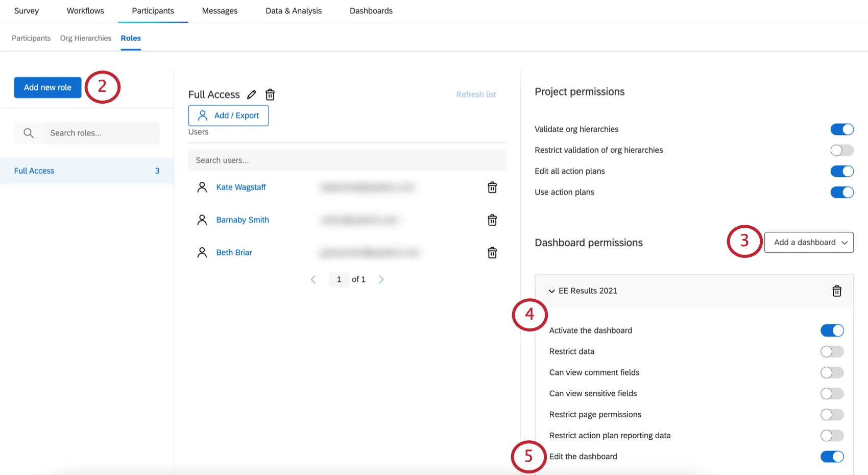Remove Barnaby Smith using the trash icon

(492, 220)
